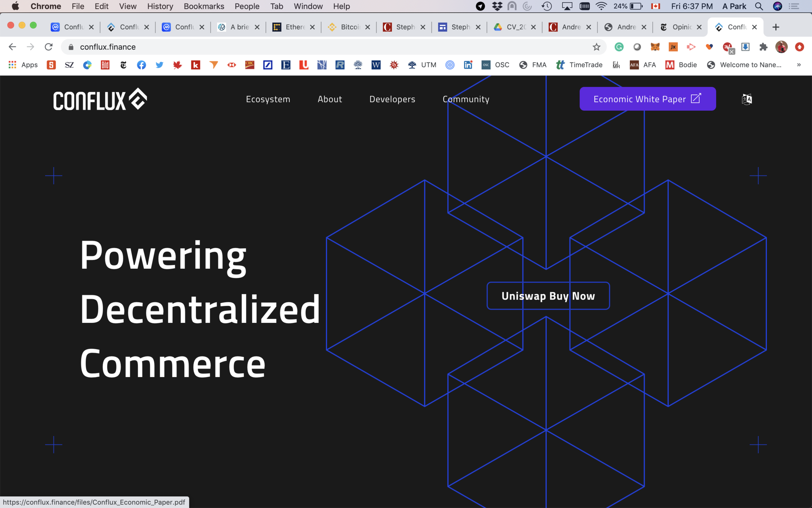Open the Grammarly extension icon
Screen dimensions: 812x508
(619, 47)
